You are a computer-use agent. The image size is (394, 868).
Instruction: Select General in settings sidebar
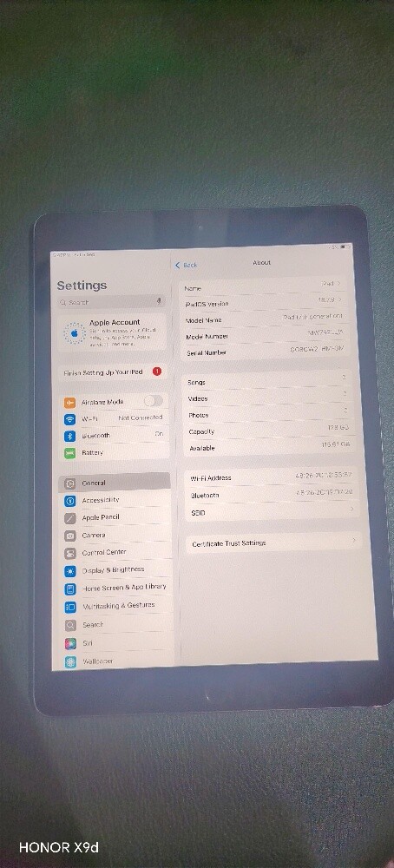pos(114,483)
